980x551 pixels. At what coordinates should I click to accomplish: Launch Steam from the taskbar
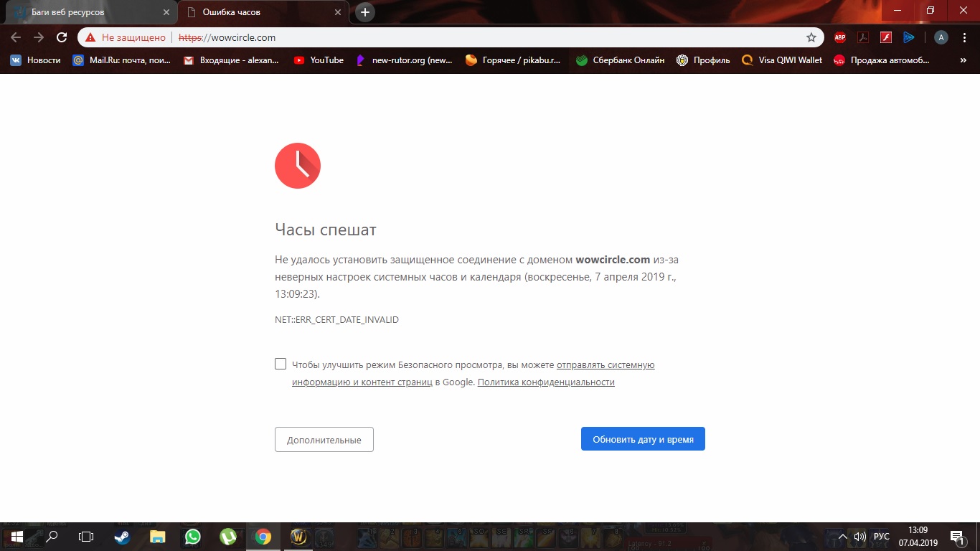(122, 537)
